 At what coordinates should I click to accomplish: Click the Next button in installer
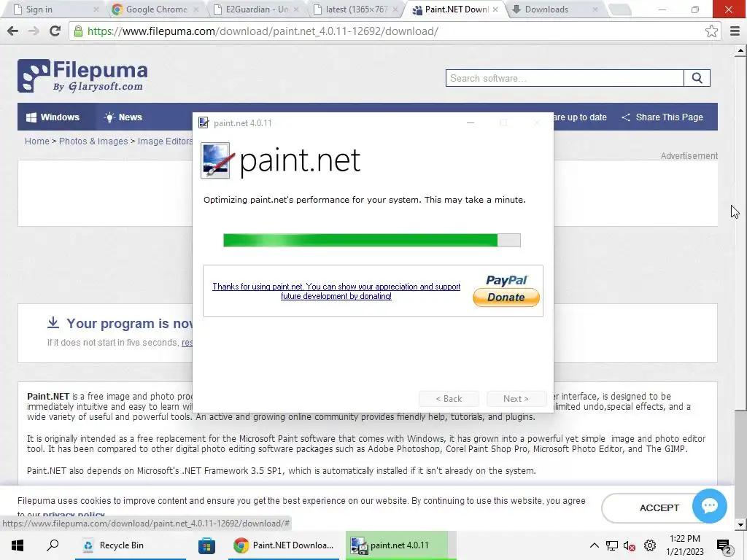tap(516, 399)
